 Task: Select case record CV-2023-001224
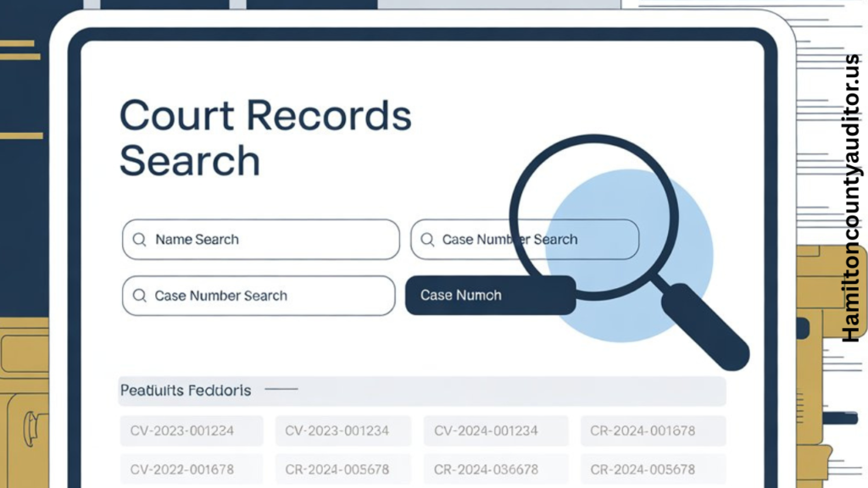tap(191, 430)
